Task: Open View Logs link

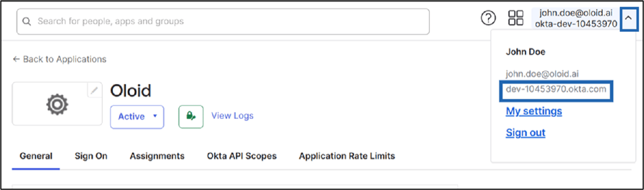Action: (232, 116)
